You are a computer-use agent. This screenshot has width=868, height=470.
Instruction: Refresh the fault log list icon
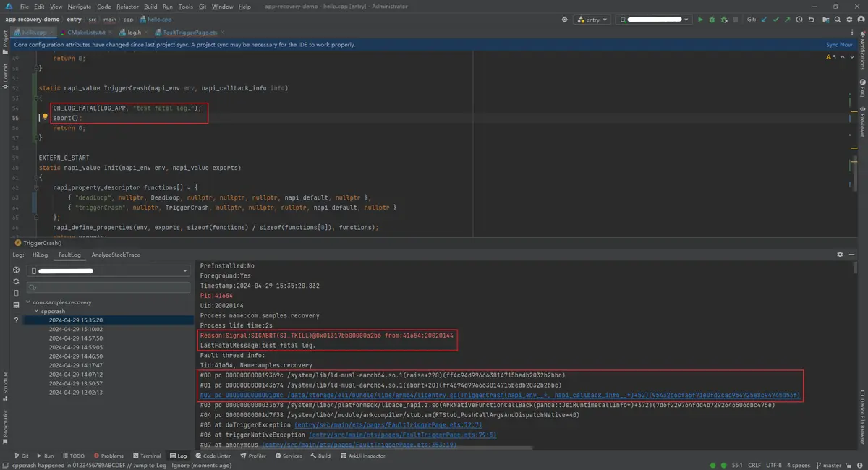[17, 281]
